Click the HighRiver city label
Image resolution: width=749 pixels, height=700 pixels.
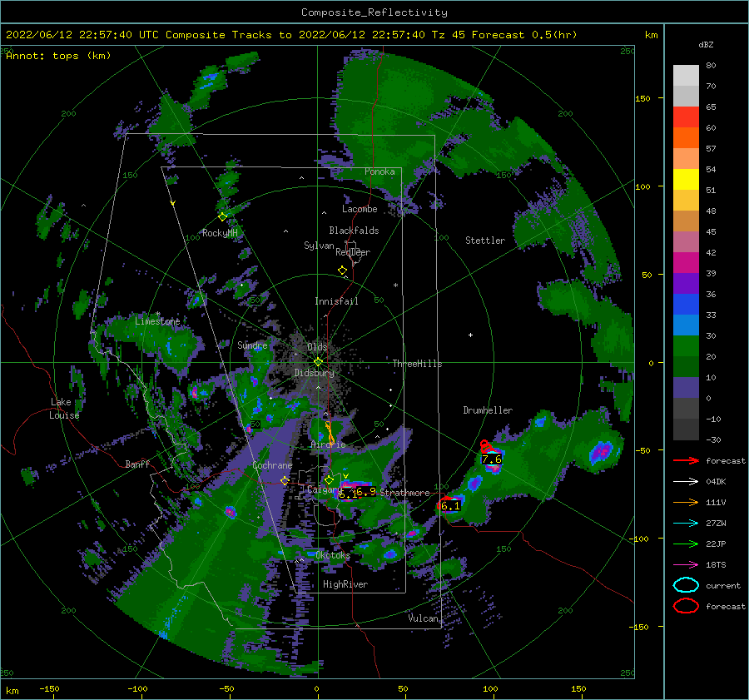(345, 584)
